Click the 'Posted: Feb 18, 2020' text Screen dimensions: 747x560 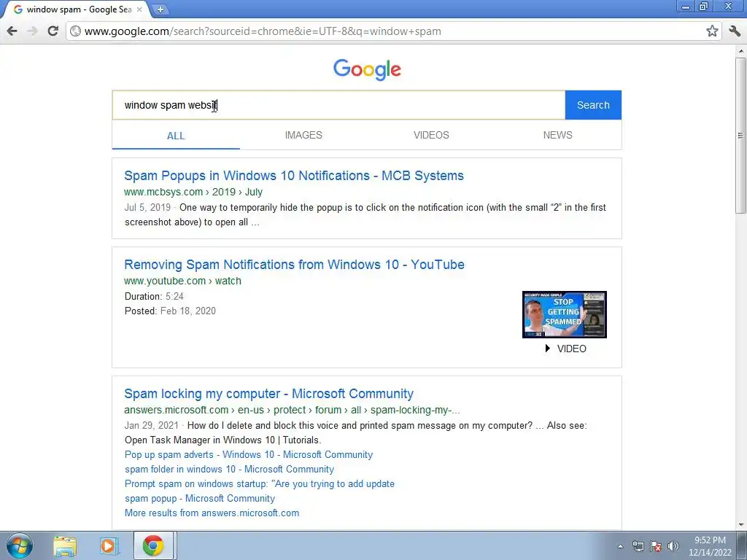(170, 311)
